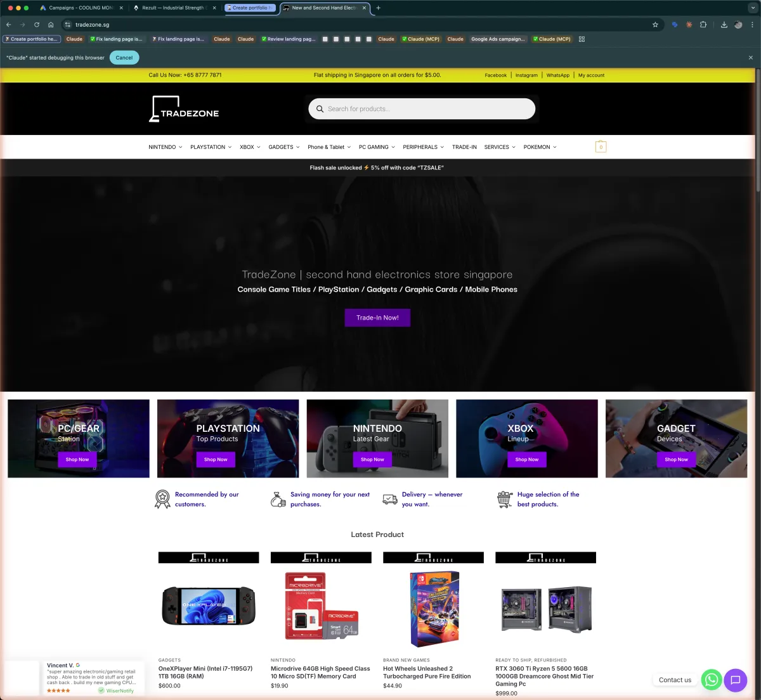Open the Chrome three-dot menu

point(752,25)
